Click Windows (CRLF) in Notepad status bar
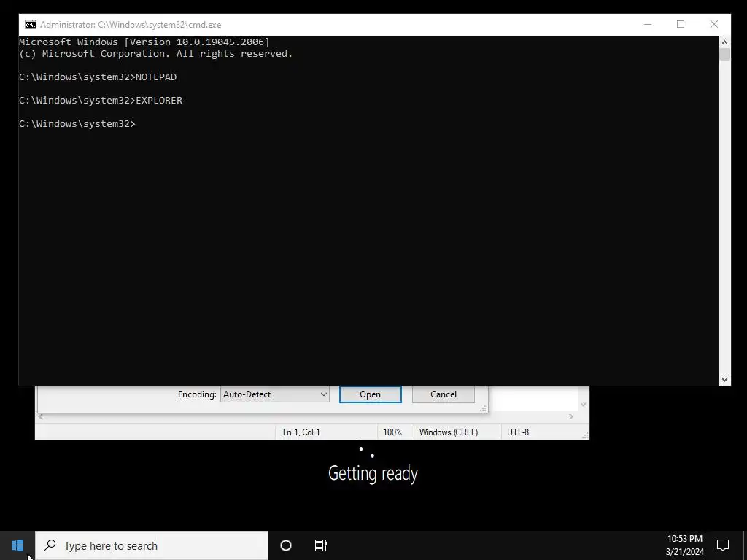This screenshot has width=747, height=560. pyautogui.click(x=449, y=432)
